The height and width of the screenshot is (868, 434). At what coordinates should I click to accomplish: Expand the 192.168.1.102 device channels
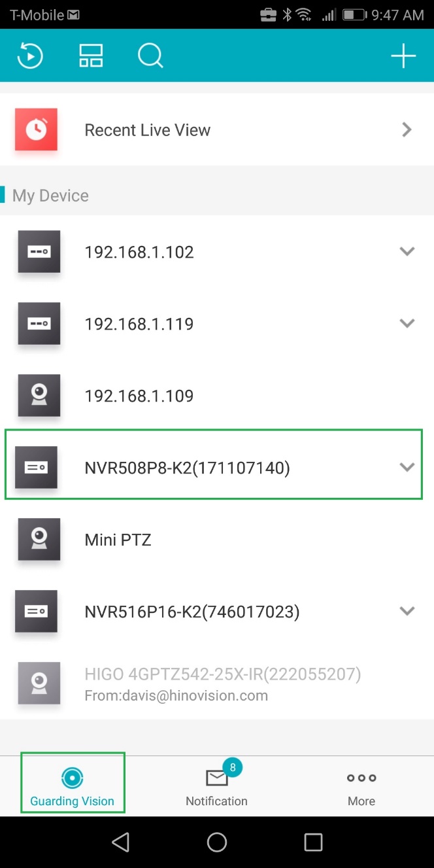(x=407, y=251)
